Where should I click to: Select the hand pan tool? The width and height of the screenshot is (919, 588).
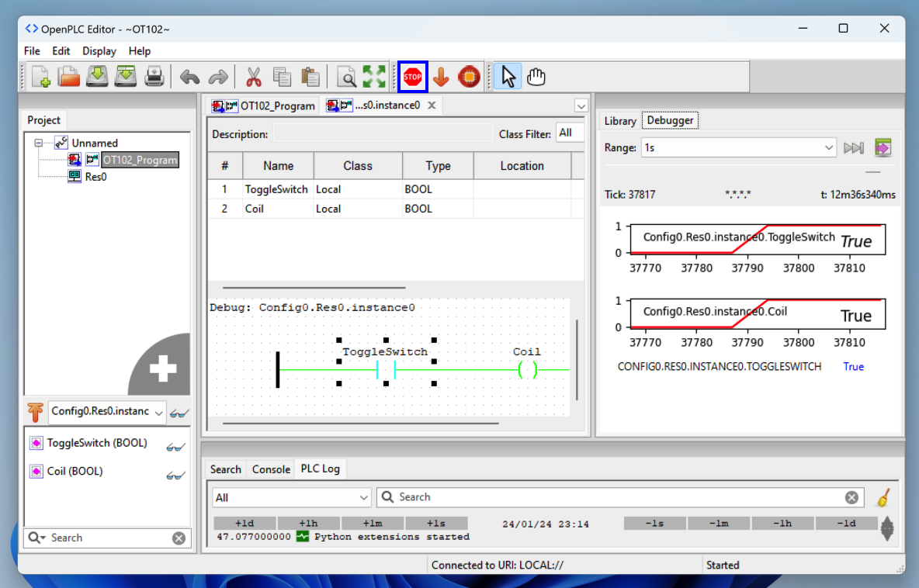point(536,77)
